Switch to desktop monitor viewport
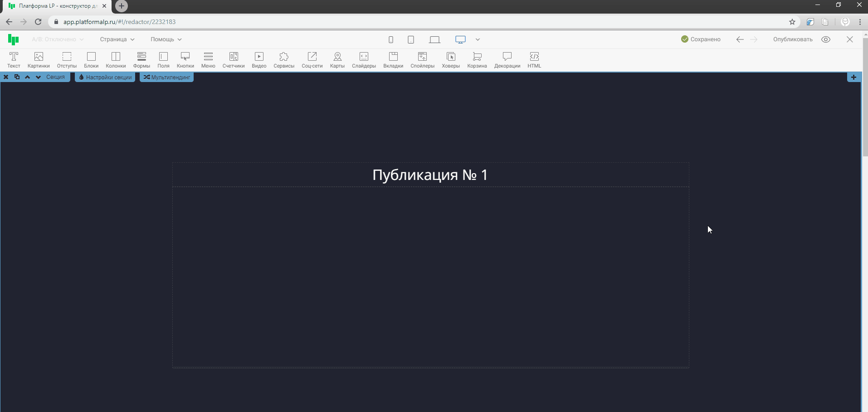Viewport: 868px width, 412px height. tap(460, 40)
